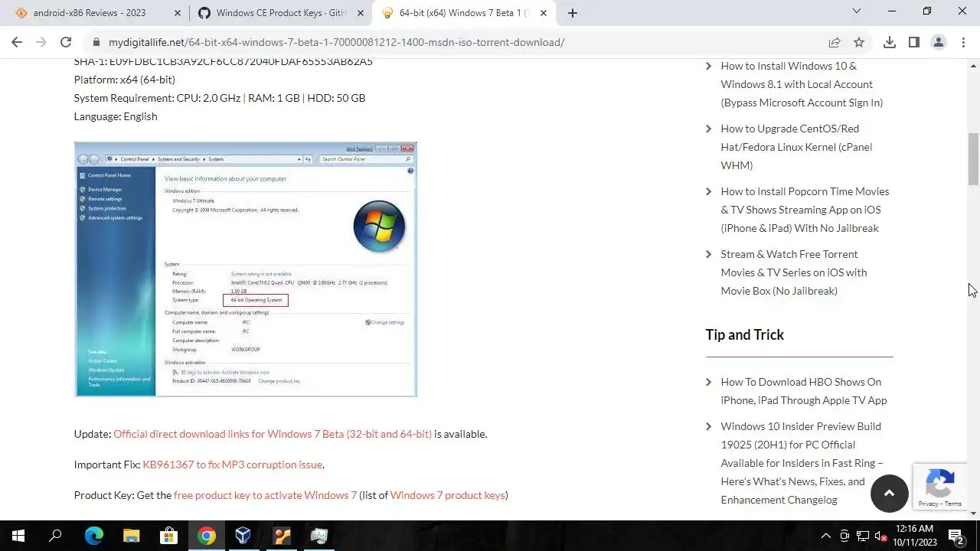Open Windows taskbar search

click(55, 536)
